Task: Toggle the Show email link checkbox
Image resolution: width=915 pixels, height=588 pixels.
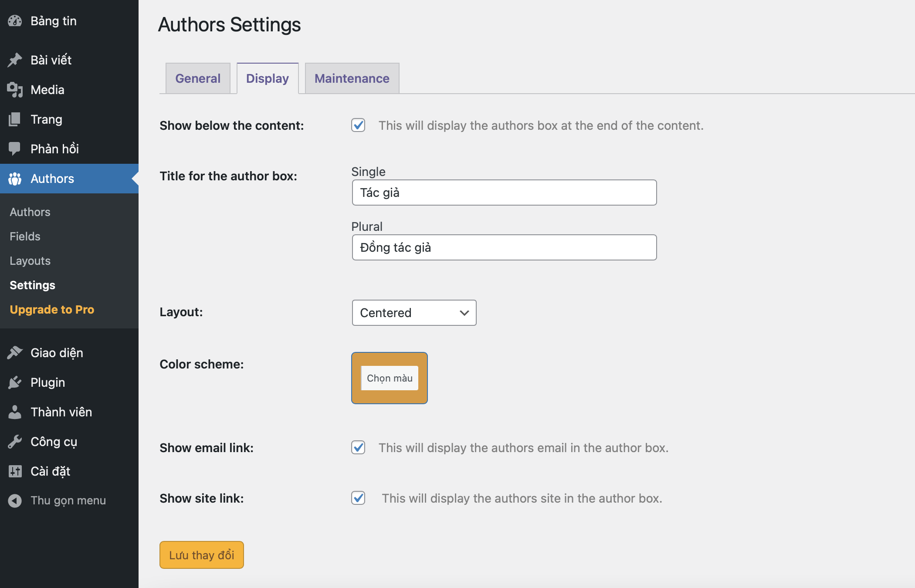Action: tap(358, 448)
